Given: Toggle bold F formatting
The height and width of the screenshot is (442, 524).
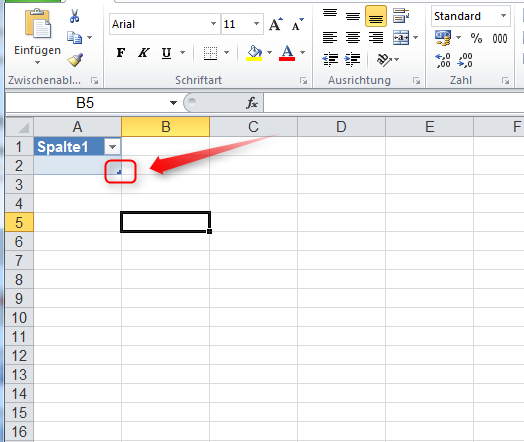Looking at the screenshot, I should [x=121, y=52].
